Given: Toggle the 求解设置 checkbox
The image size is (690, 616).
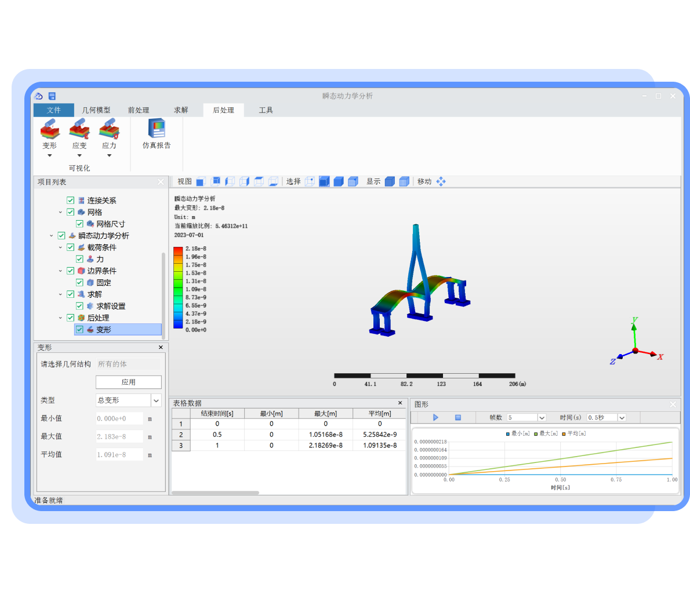Looking at the screenshot, I should [79, 306].
